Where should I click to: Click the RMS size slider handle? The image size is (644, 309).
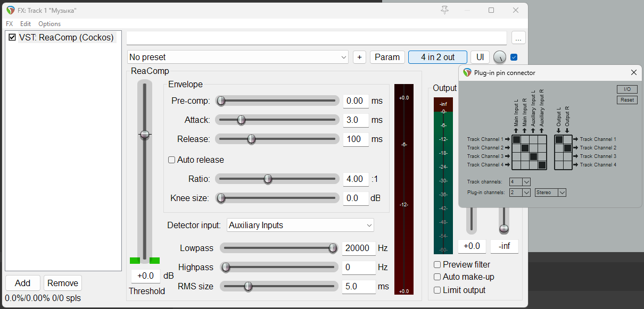pyautogui.click(x=247, y=286)
